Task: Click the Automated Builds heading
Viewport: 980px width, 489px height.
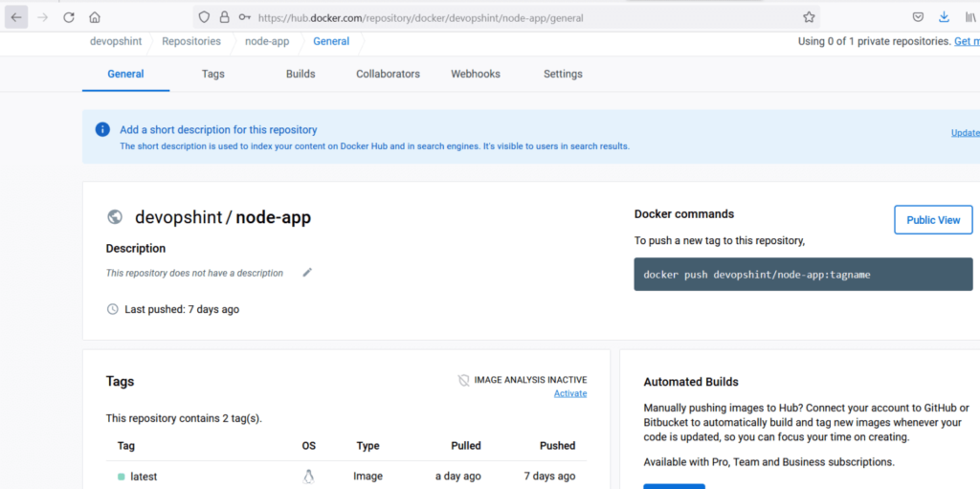Action: pos(691,382)
